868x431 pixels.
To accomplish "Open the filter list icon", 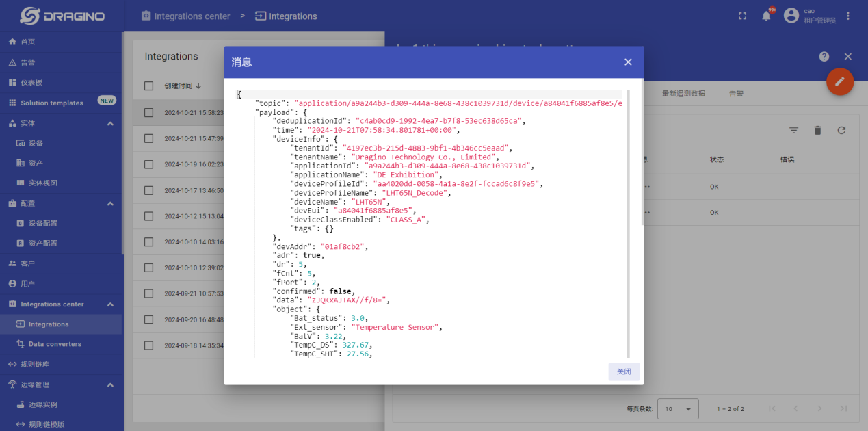I will pos(793,130).
